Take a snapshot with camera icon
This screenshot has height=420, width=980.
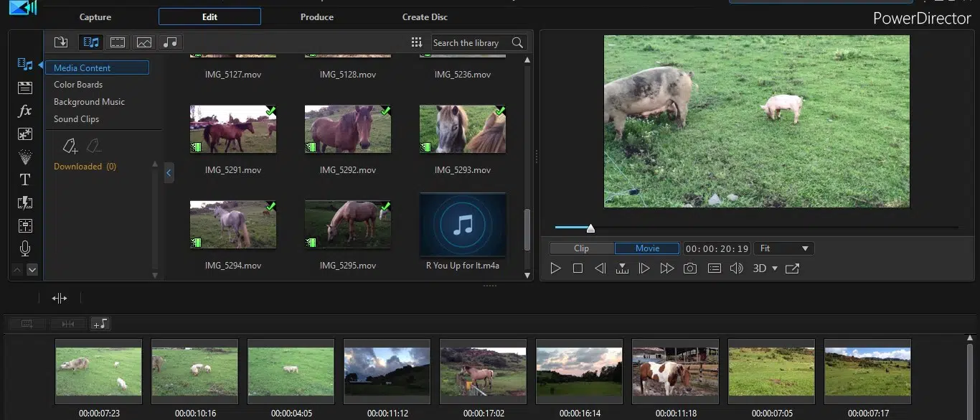tap(689, 269)
